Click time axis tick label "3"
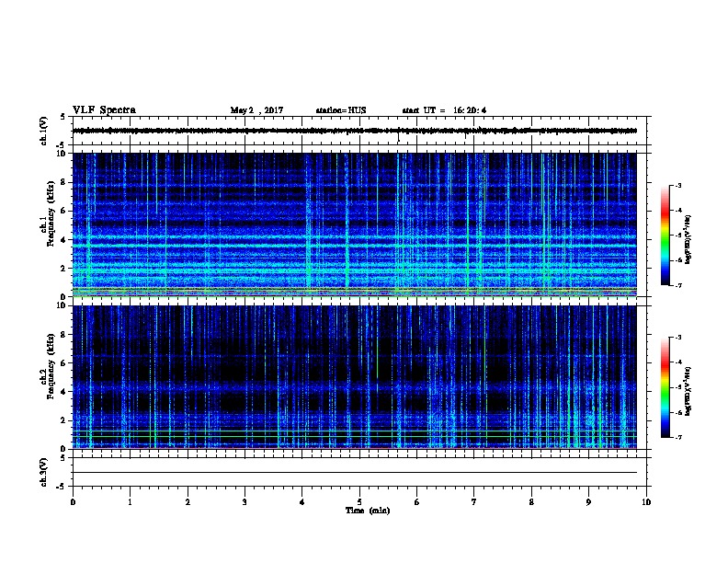Image resolution: width=728 pixels, height=563 pixels. tap(245, 502)
